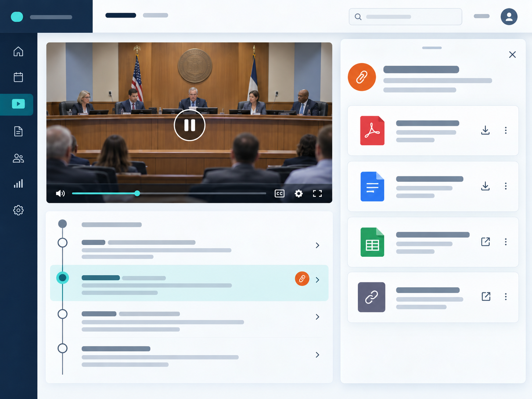Open more options for the blue document attachment
The height and width of the screenshot is (399, 532).
click(506, 186)
